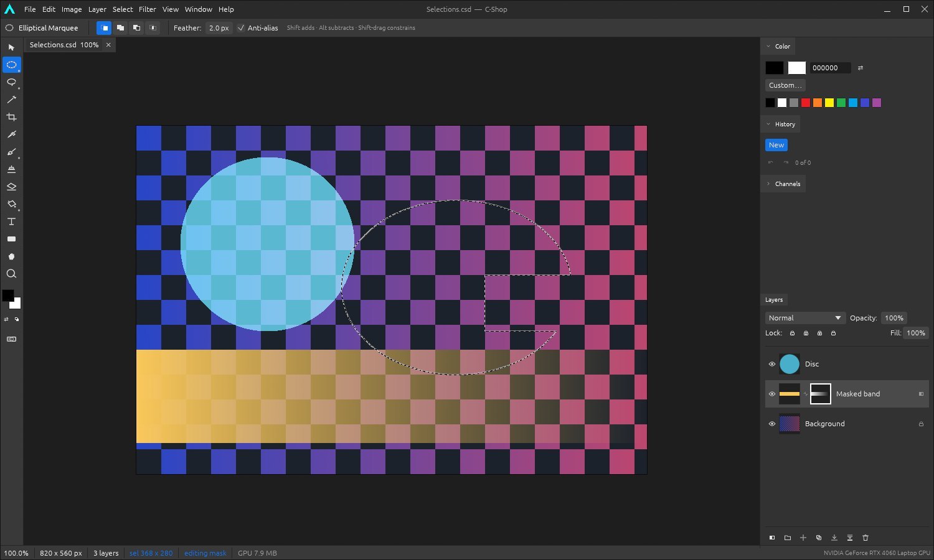The width and height of the screenshot is (934, 560).
Task: Open the Filter menu
Action: click(x=148, y=9)
